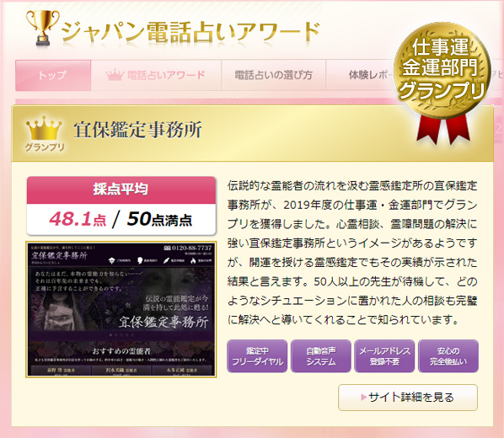Click the 48.1点 score value

[78, 219]
